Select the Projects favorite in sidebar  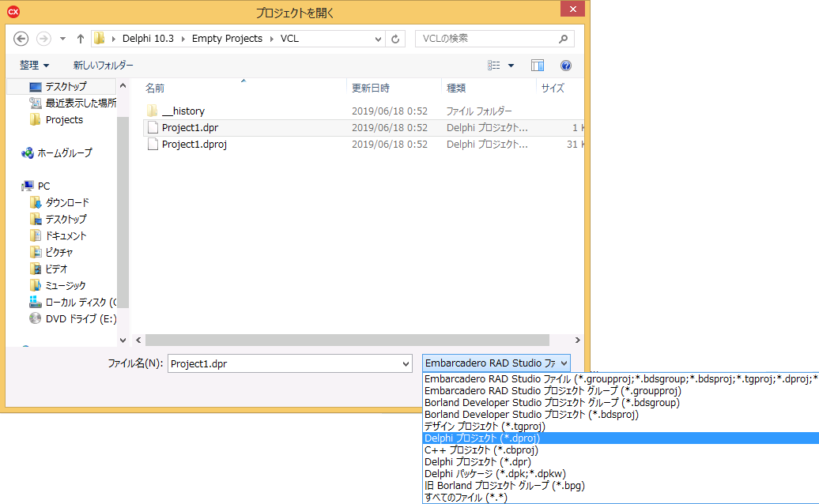62,119
